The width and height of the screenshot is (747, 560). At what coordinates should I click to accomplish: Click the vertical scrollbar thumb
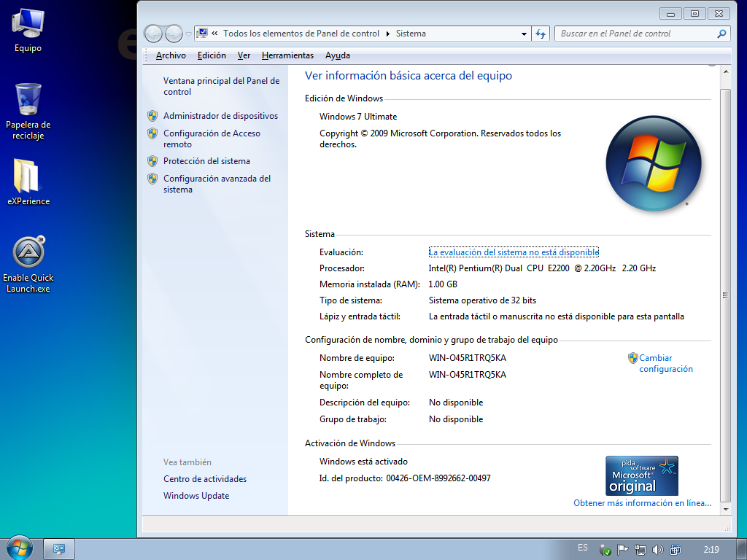(725, 295)
